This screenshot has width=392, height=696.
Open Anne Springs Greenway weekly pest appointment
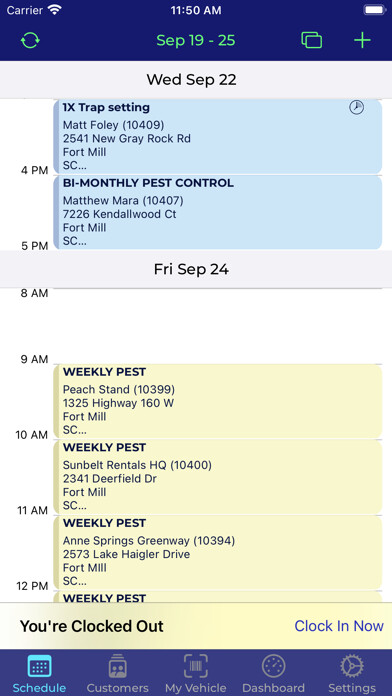[x=218, y=553]
